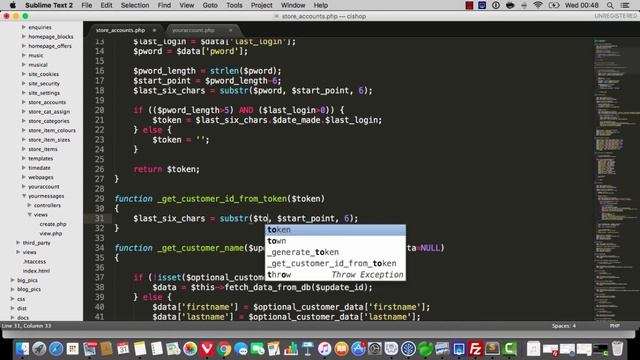This screenshot has width=640, height=360.
Task: Launch Google Chrome from dock
Action: pos(224,349)
